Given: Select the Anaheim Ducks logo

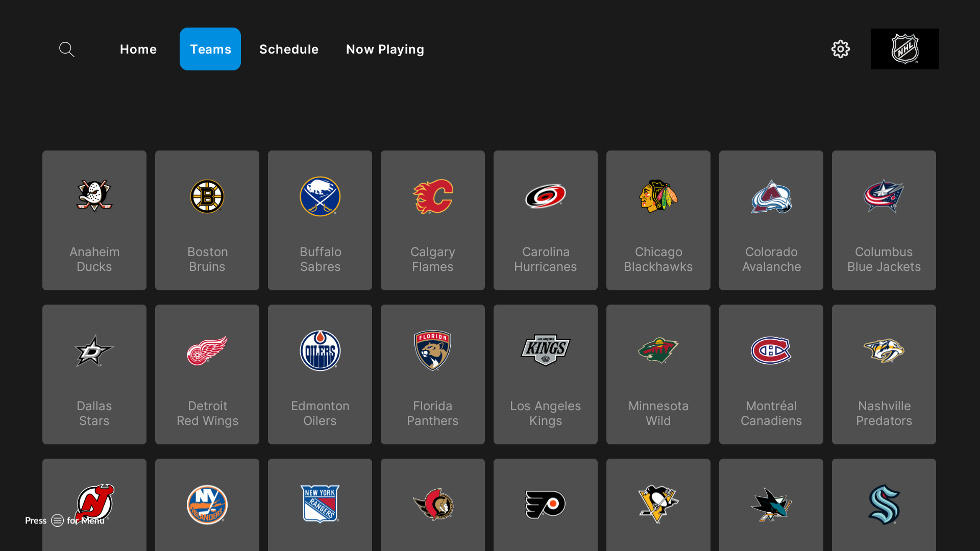Looking at the screenshot, I should point(94,197).
